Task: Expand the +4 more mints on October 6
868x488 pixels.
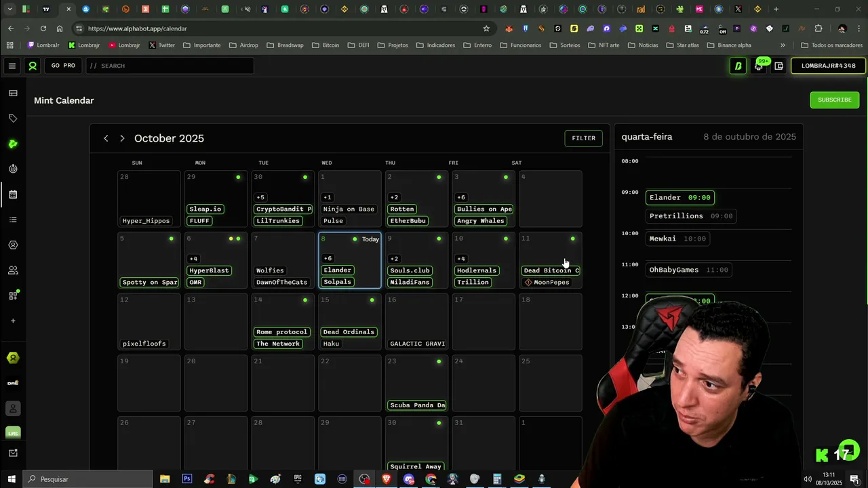Action: coord(193,258)
